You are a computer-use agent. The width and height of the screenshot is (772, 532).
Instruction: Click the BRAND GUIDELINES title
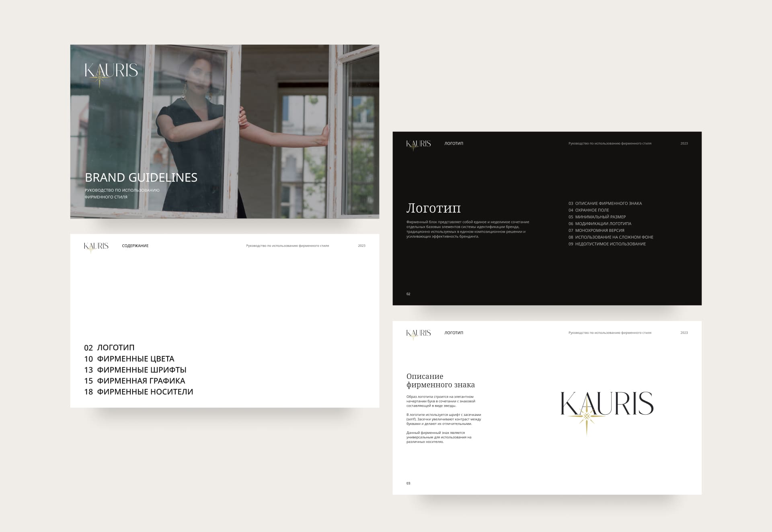[x=141, y=178]
